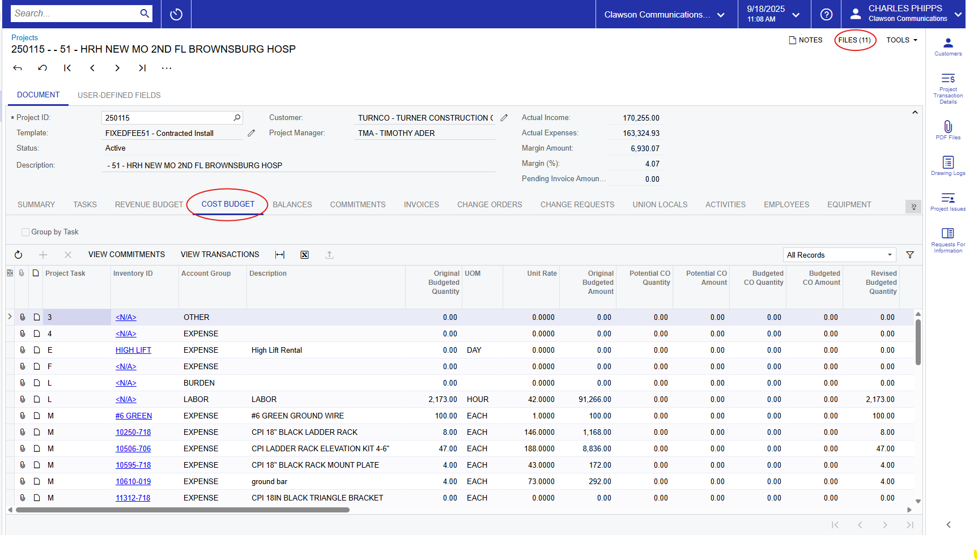Image resolution: width=978 pixels, height=560 pixels.
Task: Click the Export to Excel icon
Action: coord(304,255)
